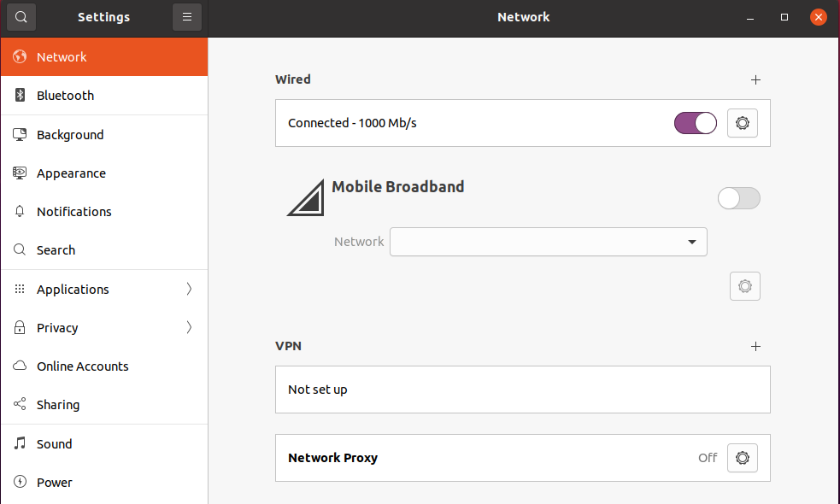Click the Background monitor icon
Image resolution: width=840 pixels, height=504 pixels.
coord(20,134)
